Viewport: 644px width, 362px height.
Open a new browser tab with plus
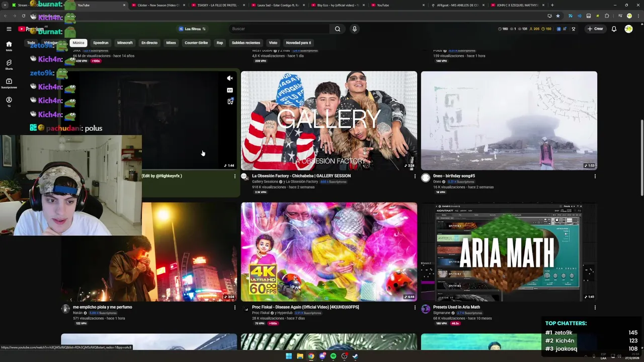coord(552,5)
